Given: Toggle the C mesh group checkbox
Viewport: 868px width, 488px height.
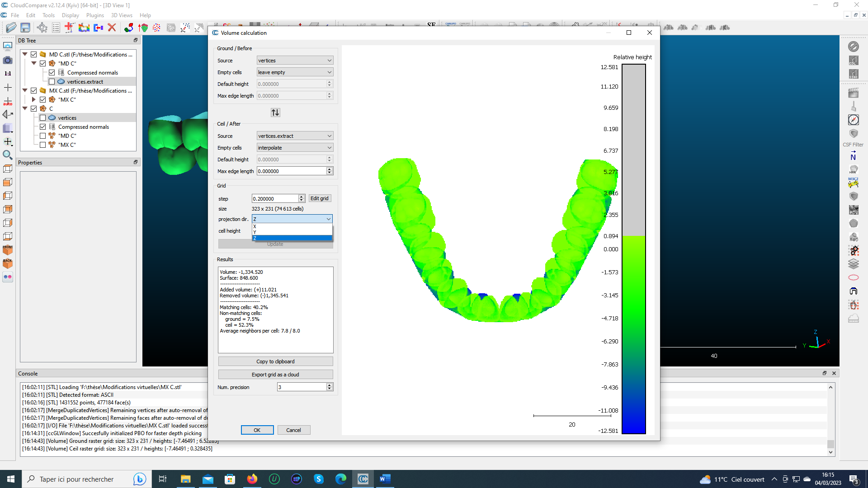Looking at the screenshot, I should (34, 109).
